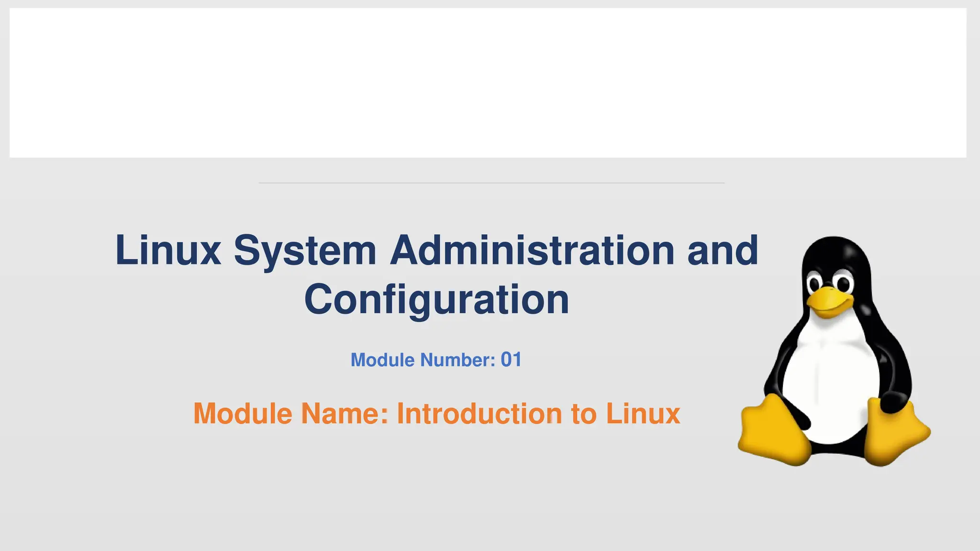Click the word 'Administration' in the title

[533, 250]
